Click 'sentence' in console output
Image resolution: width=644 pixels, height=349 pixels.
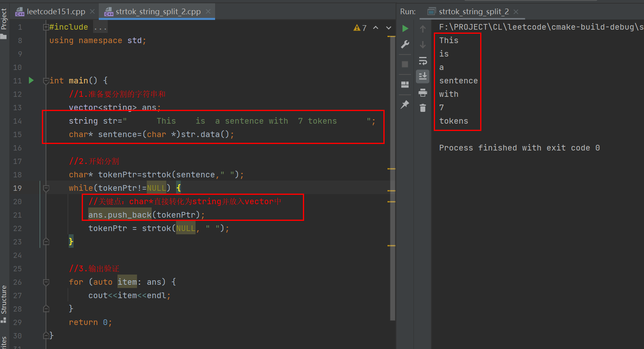click(459, 81)
